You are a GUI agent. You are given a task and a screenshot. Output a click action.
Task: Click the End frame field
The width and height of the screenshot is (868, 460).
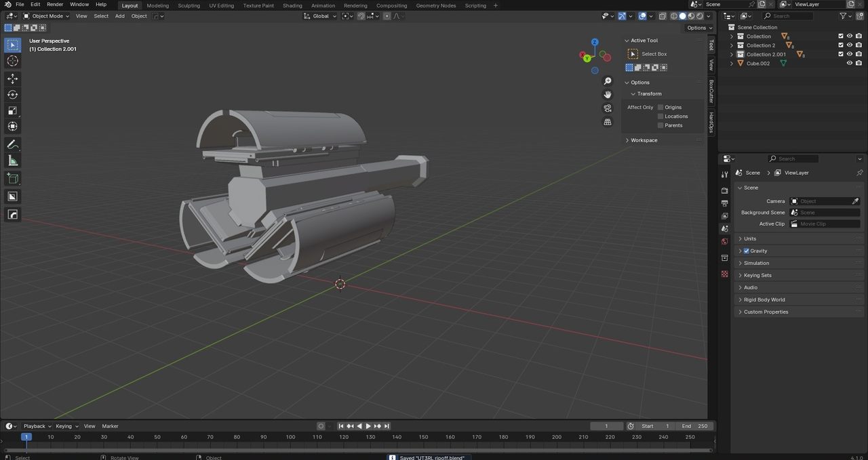695,426
